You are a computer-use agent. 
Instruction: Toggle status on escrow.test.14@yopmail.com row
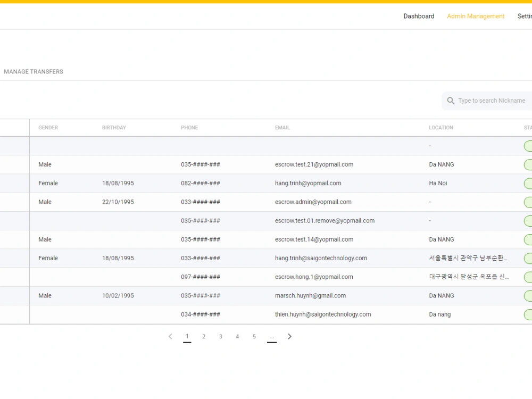[528, 239]
